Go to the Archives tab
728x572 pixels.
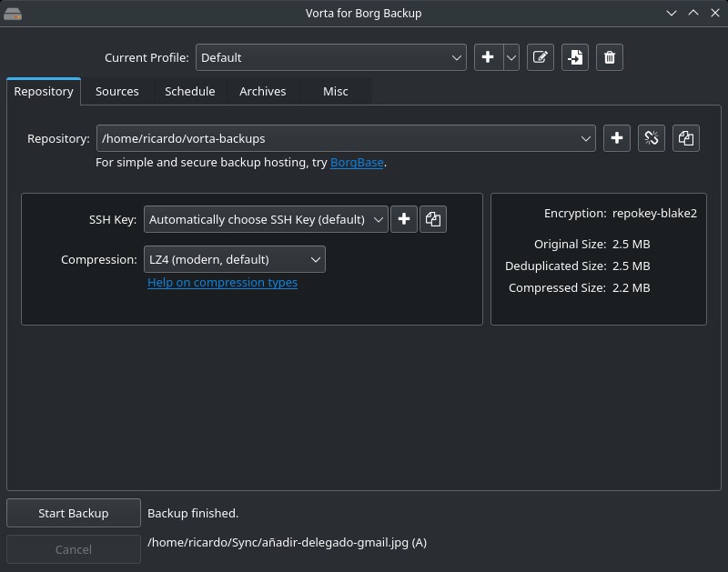(263, 91)
